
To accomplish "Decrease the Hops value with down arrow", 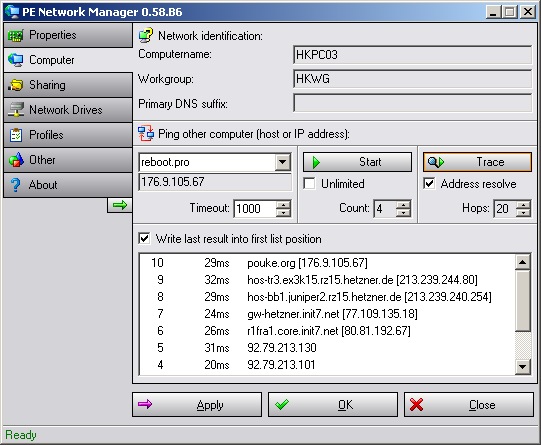I will pos(523,212).
